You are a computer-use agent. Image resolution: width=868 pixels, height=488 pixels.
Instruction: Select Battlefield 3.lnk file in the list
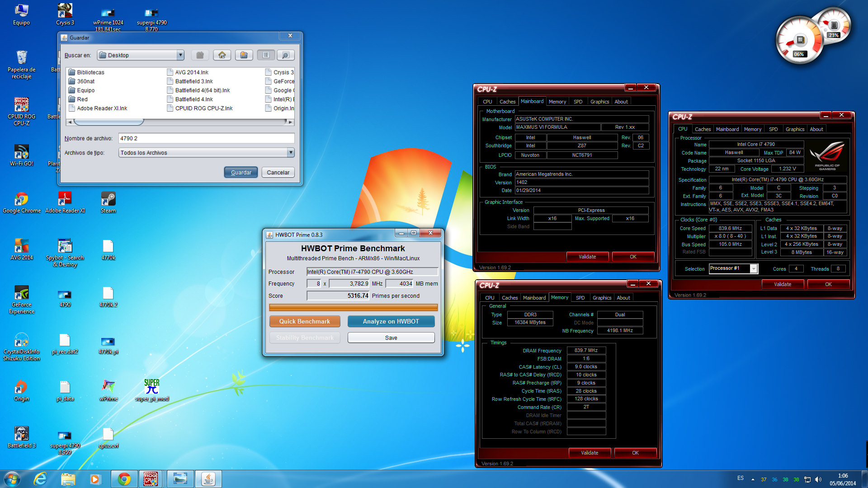click(190, 81)
